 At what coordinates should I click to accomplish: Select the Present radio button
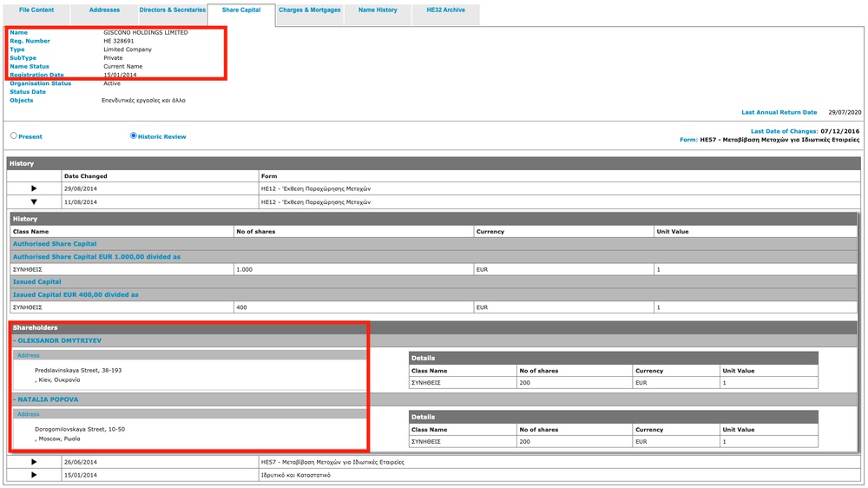pos(14,136)
